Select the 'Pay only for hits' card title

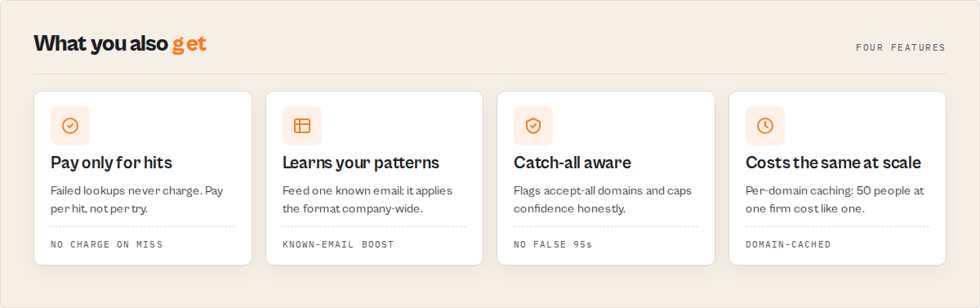coord(111,163)
